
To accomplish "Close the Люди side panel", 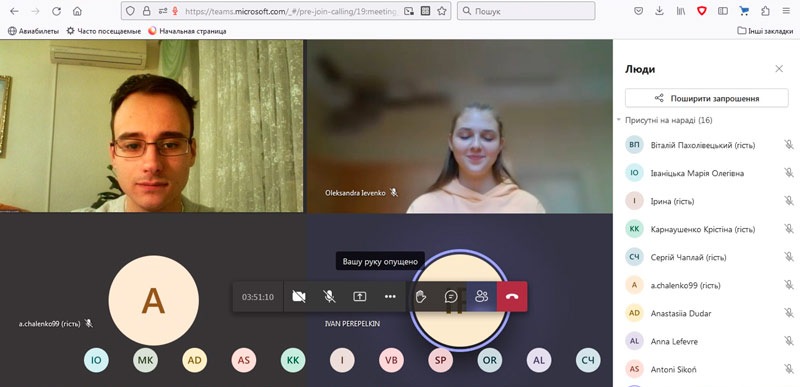I will point(779,69).
